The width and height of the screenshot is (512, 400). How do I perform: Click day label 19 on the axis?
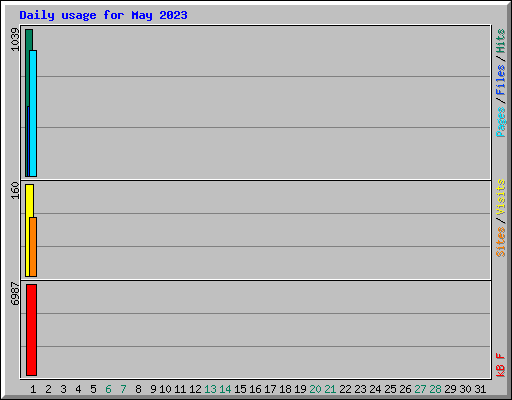[x=300, y=389]
